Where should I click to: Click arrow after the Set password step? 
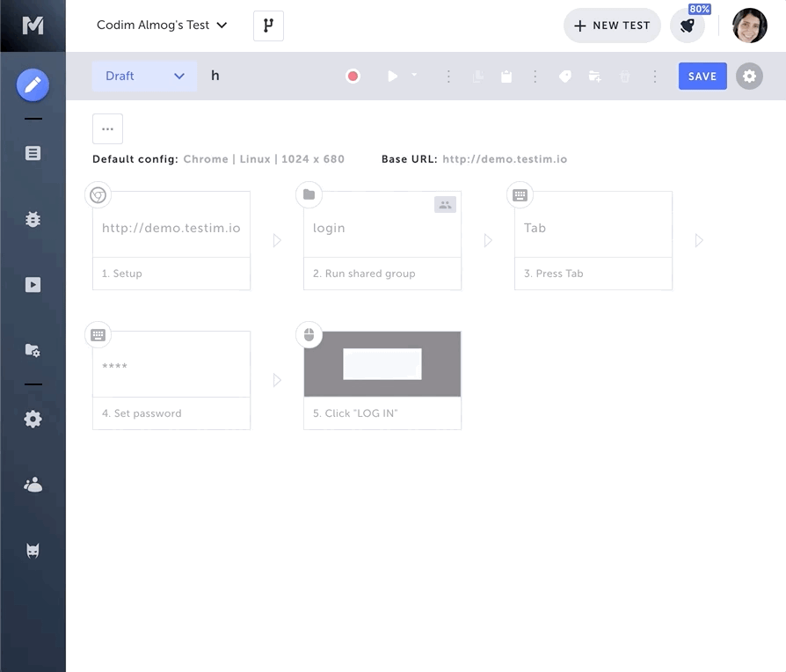coord(277,380)
